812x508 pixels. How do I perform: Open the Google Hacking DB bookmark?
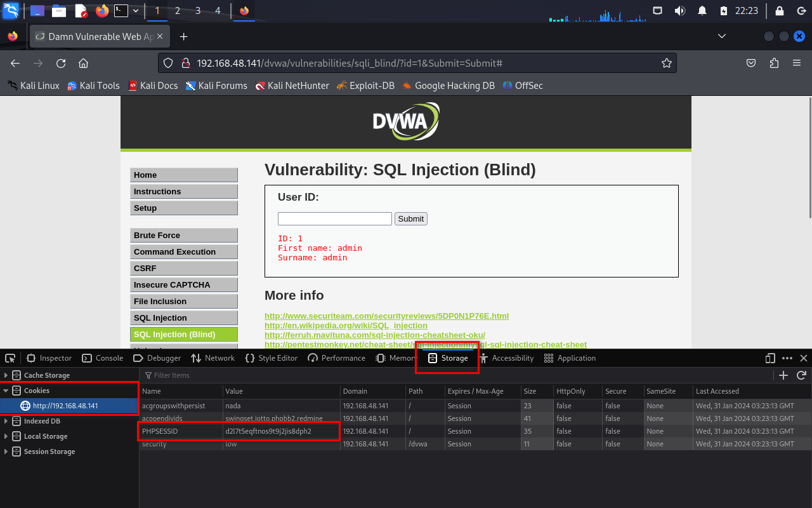point(448,85)
